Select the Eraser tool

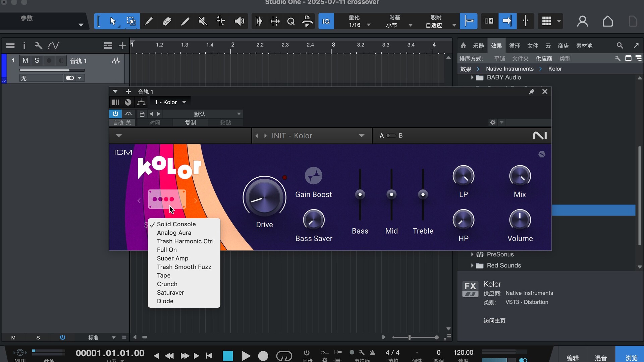[x=167, y=21]
